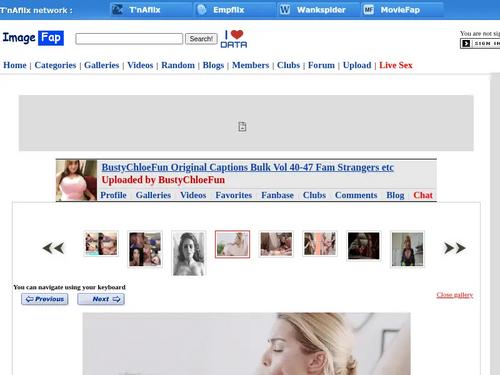Open the Categories menu item

55,65
